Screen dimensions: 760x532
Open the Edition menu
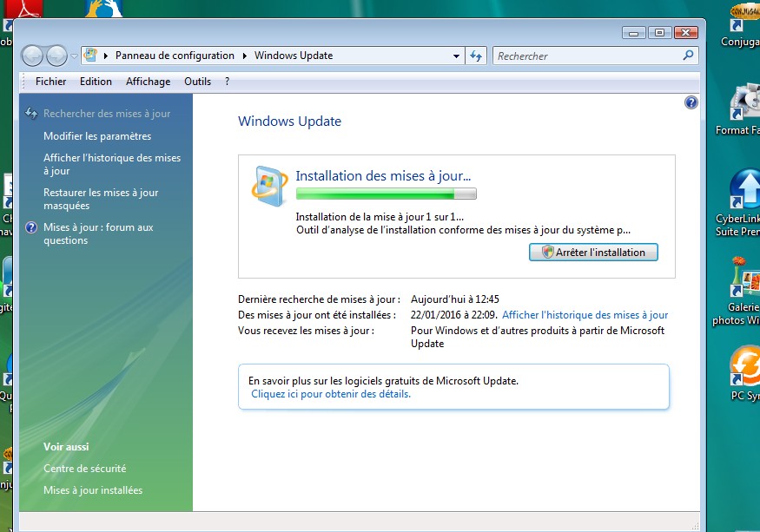96,82
